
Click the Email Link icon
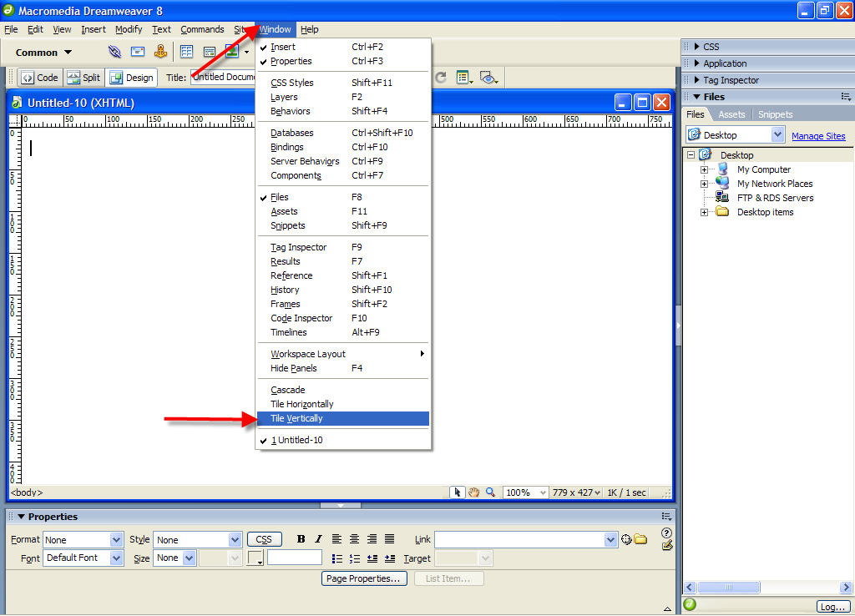(138, 52)
